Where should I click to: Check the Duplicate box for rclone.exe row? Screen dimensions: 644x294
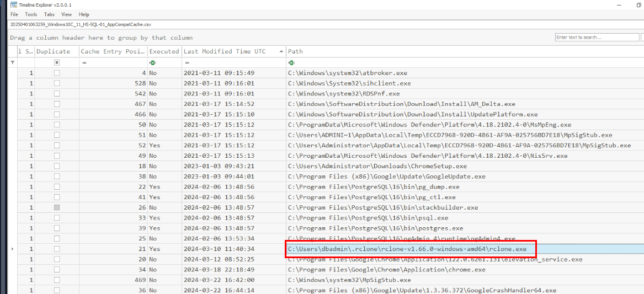57,249
